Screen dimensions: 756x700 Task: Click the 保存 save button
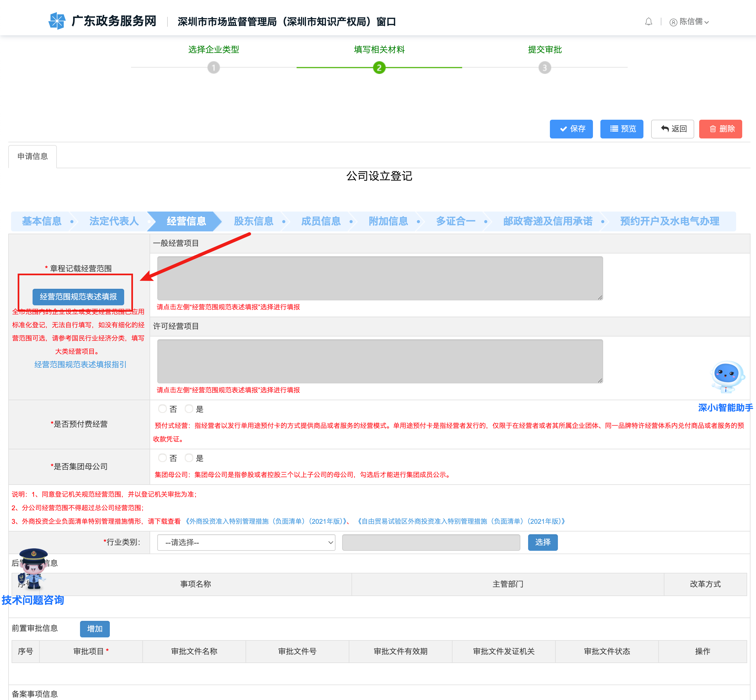[571, 129]
